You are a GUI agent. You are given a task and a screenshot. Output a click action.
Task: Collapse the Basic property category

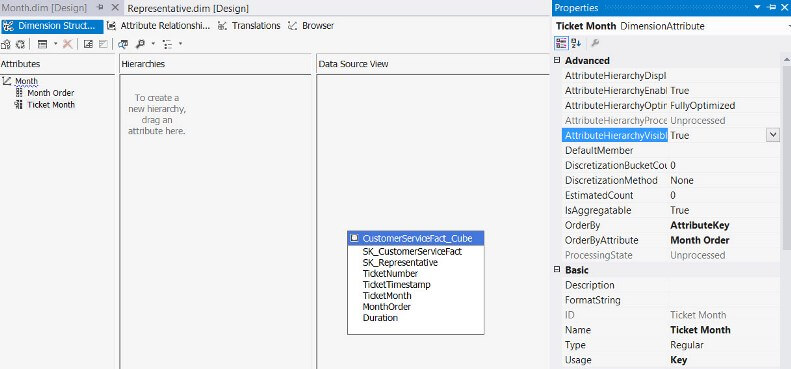click(557, 270)
